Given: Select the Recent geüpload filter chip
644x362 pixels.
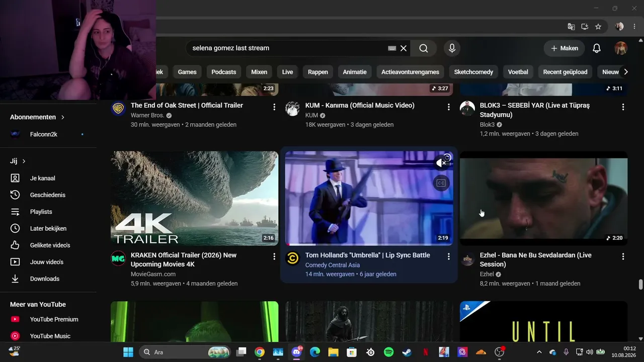Looking at the screenshot, I should 566,72.
